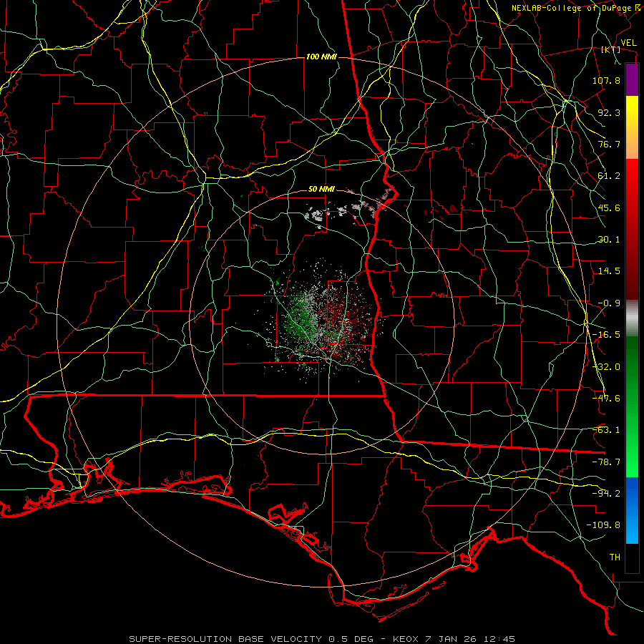The width and height of the screenshot is (644, 644).
Task: Click the 76.7 velocity scale value
Action: pyautogui.click(x=609, y=144)
